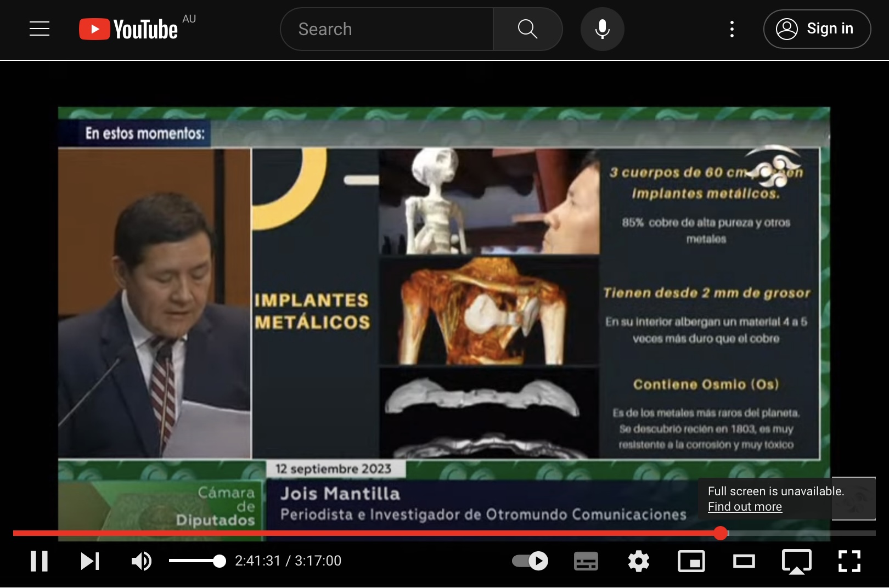The width and height of the screenshot is (889, 588).
Task: Pause the video
Action: coord(39,561)
